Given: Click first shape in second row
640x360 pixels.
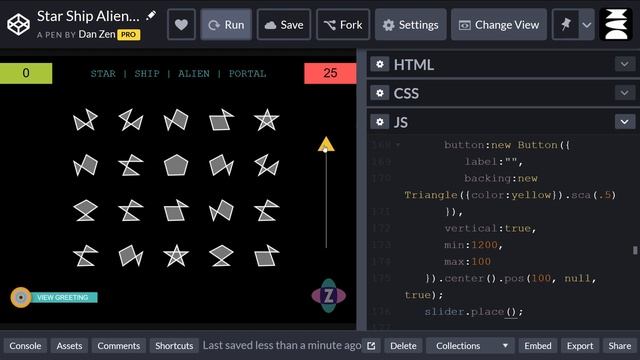Looking at the screenshot, I should tap(85, 165).
